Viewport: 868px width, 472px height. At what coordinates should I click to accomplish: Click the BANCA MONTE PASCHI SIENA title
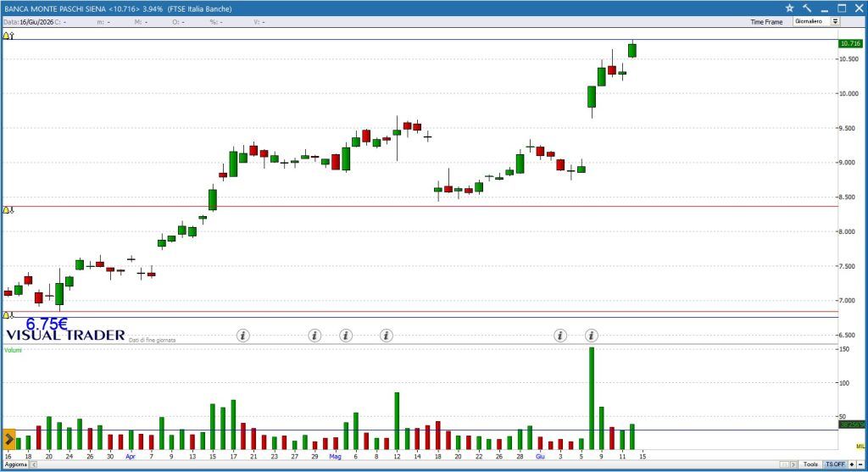(x=55, y=8)
